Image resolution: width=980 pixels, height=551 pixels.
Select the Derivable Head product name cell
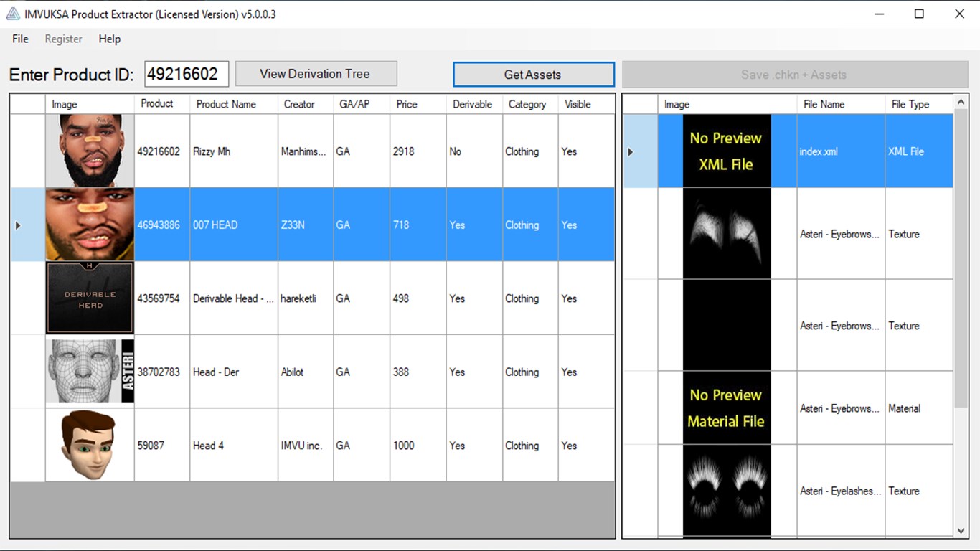234,298
